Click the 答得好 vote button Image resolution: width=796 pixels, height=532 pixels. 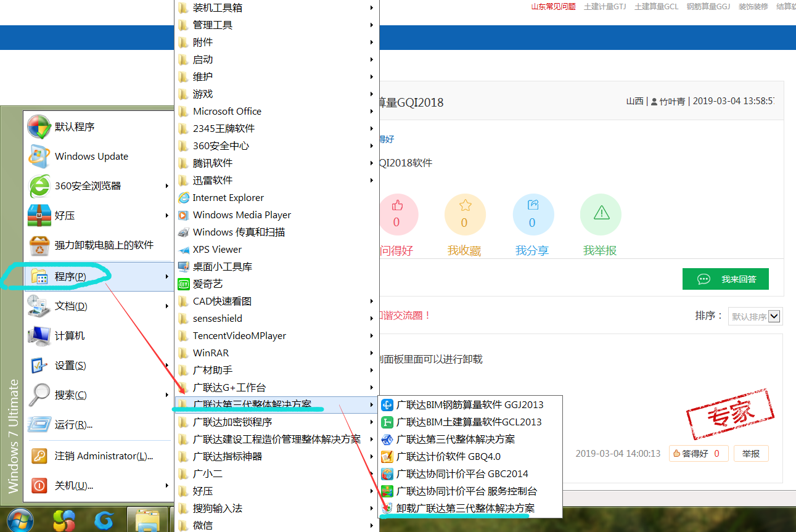699,454
